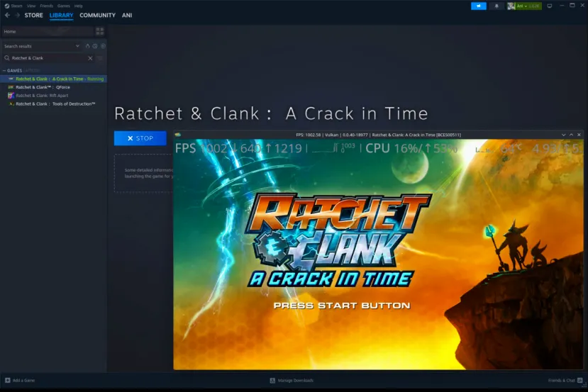Viewport: 588px width, 392px height.
Task: Open the Steam menu
Action: point(16,6)
